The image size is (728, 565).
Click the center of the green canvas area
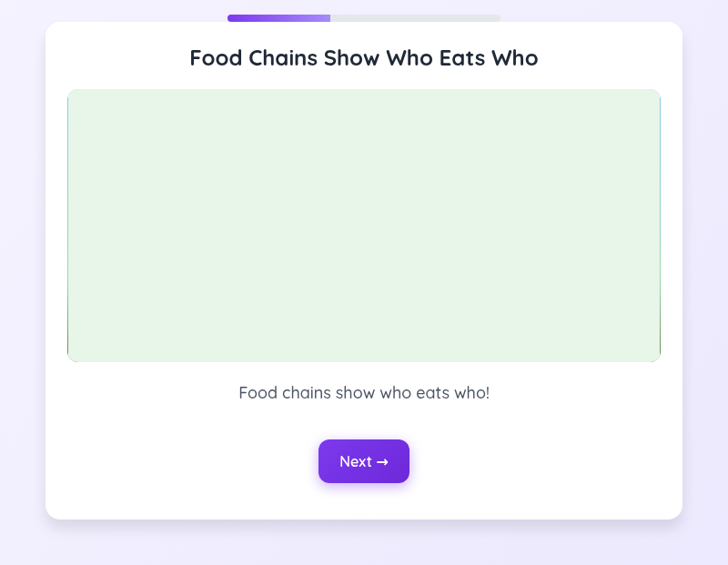click(x=364, y=226)
